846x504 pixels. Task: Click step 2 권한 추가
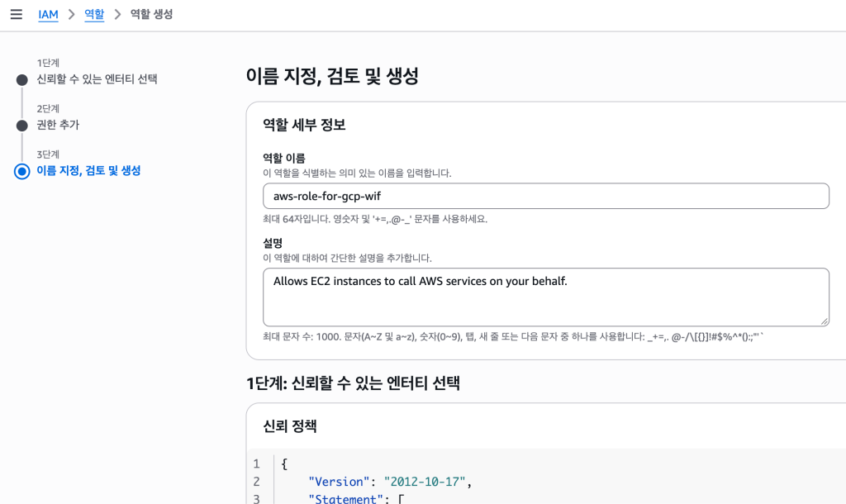58,126
